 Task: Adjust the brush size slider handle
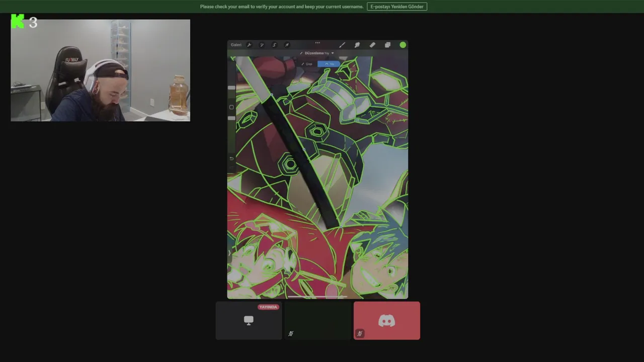[x=231, y=88]
